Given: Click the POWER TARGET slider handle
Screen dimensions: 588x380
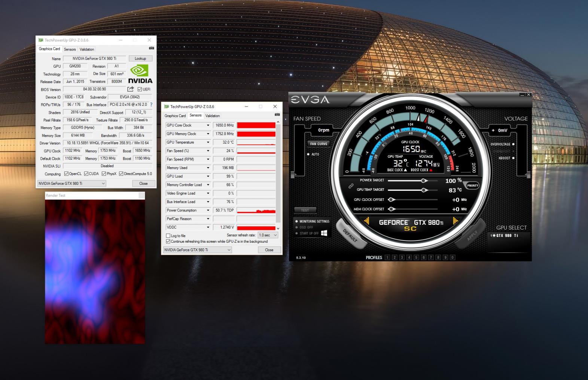Looking at the screenshot, I should pos(424,181).
